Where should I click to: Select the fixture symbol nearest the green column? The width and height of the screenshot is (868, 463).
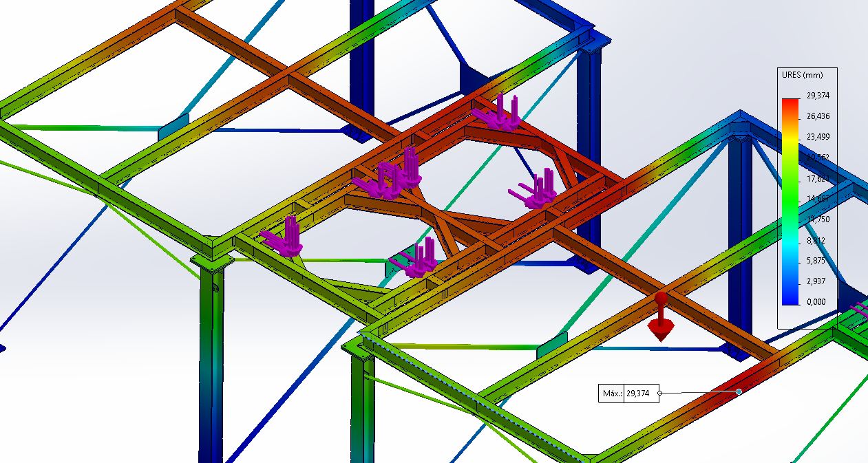pyautogui.click(x=284, y=236)
